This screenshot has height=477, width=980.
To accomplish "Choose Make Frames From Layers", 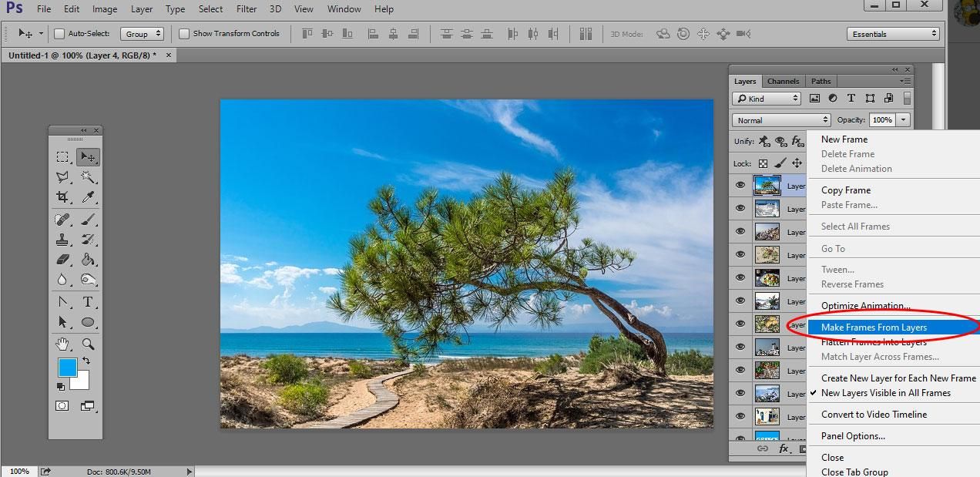I will coord(874,327).
